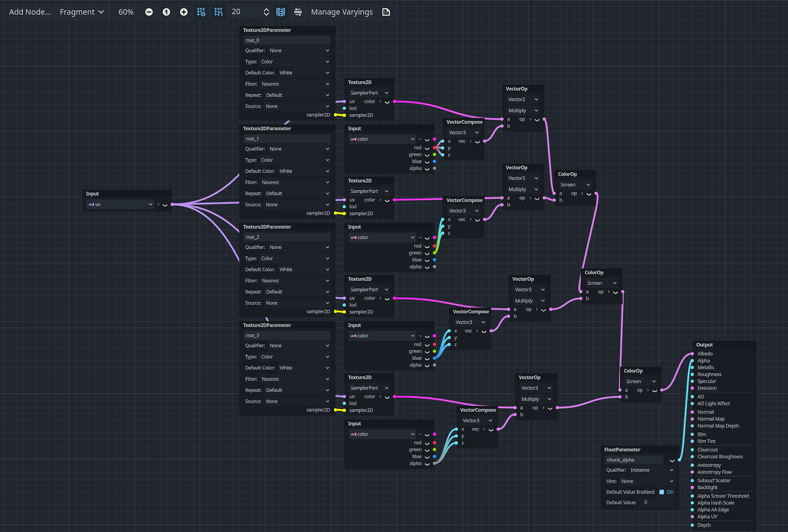Increase snap distance with the stepper arrow
Image resolution: width=788 pixels, height=532 pixels.
267,9
